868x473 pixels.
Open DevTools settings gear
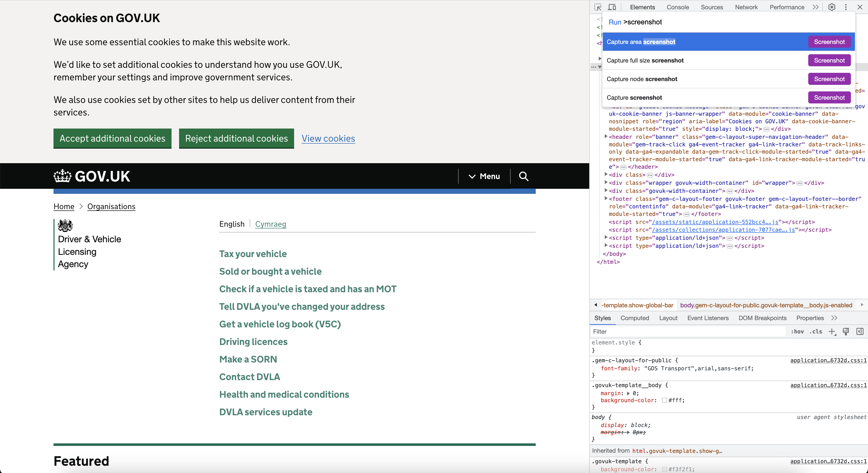click(x=832, y=7)
